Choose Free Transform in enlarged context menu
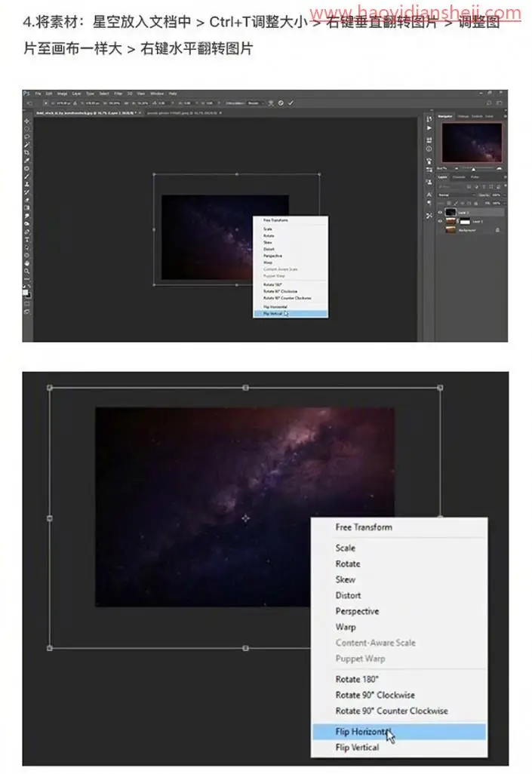 coord(399,527)
